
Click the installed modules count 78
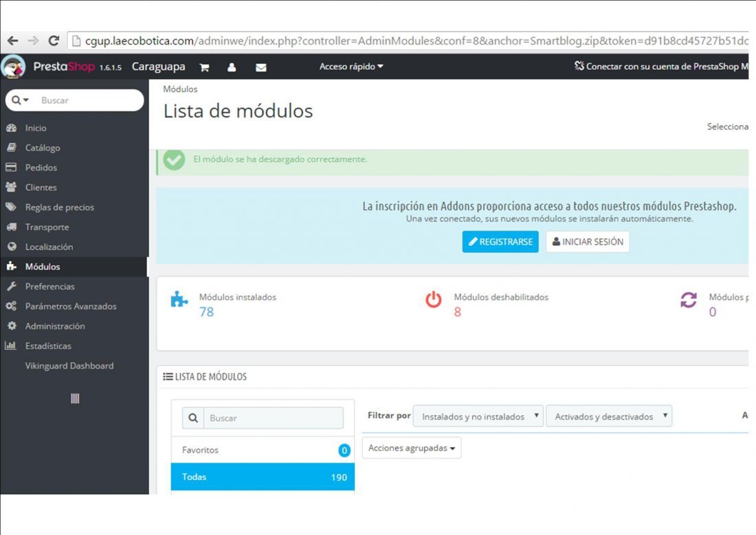click(x=206, y=312)
